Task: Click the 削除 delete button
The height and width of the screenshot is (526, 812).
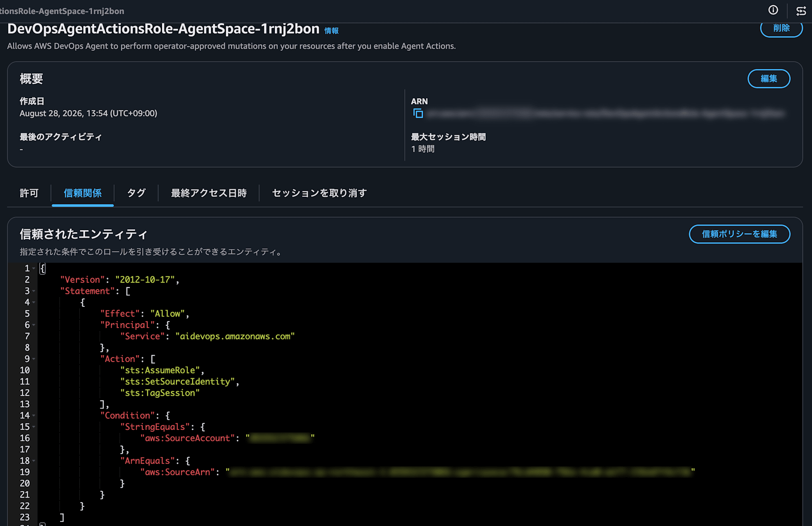Action: click(781, 28)
